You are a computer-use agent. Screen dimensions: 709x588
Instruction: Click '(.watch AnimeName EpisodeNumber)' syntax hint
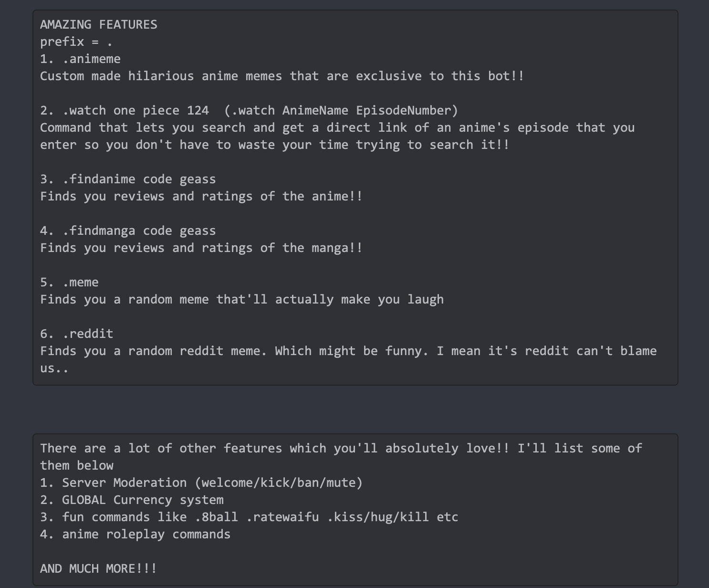pyautogui.click(x=341, y=110)
